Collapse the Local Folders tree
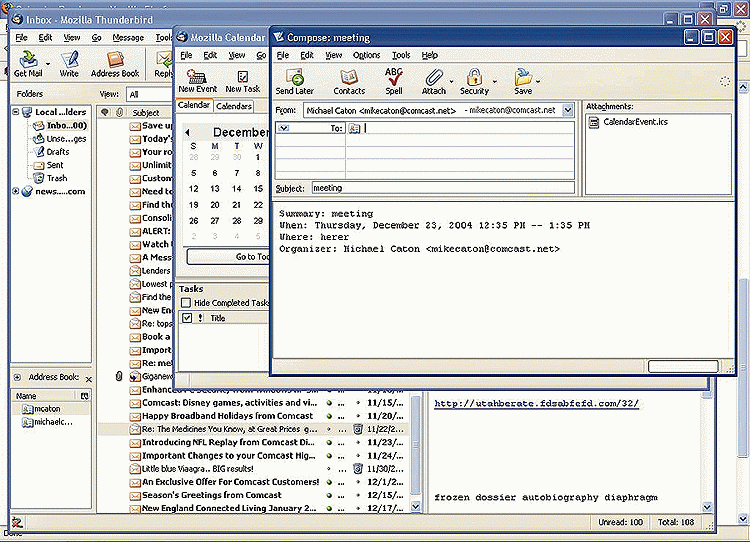The height and width of the screenshot is (542, 750). (x=15, y=112)
